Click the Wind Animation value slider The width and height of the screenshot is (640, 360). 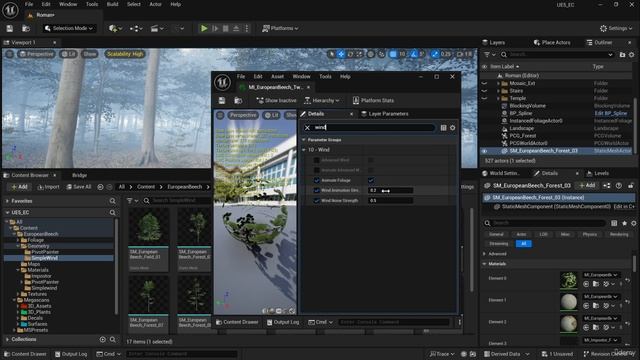(391, 190)
